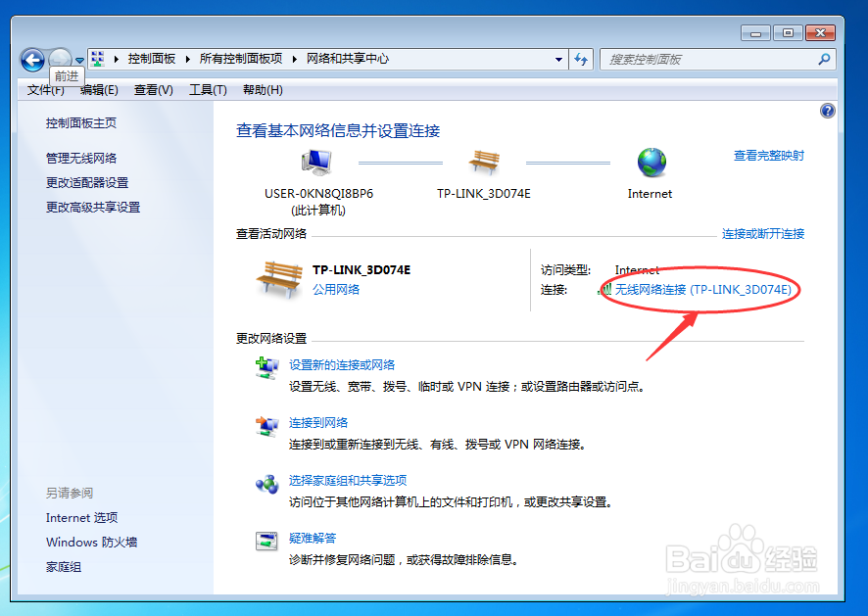Open 更改高级共享设置 in sidebar
Viewport: 868px width, 616px height.
(x=93, y=207)
